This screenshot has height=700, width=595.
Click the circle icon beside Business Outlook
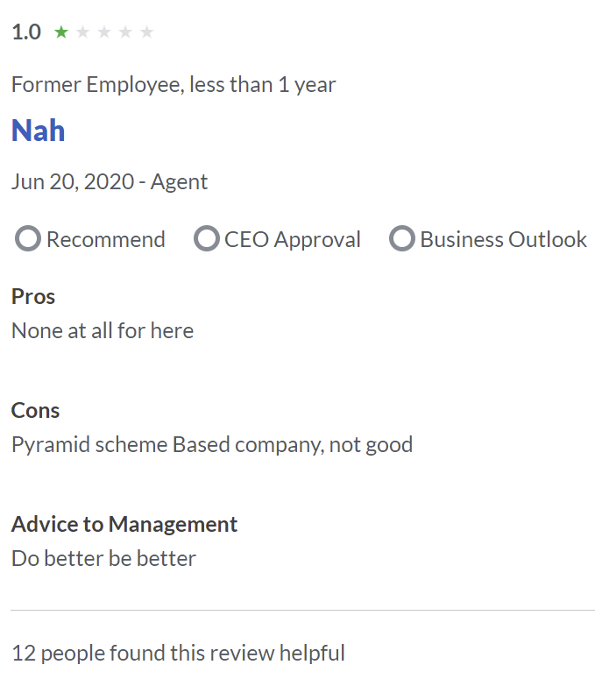(x=401, y=239)
